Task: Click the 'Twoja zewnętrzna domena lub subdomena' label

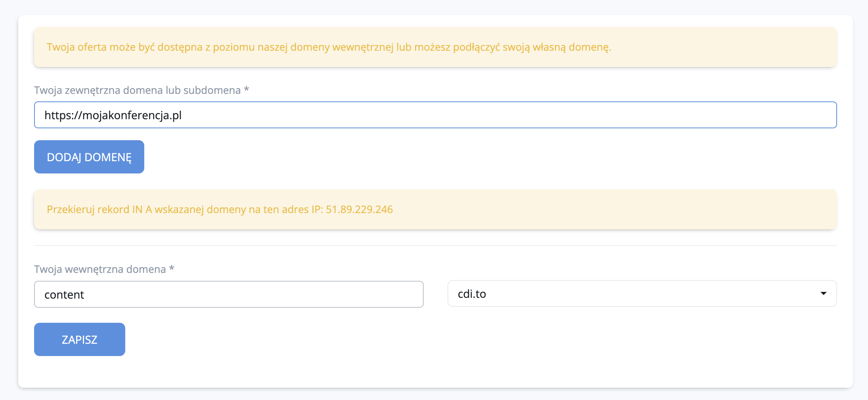Action: point(137,90)
